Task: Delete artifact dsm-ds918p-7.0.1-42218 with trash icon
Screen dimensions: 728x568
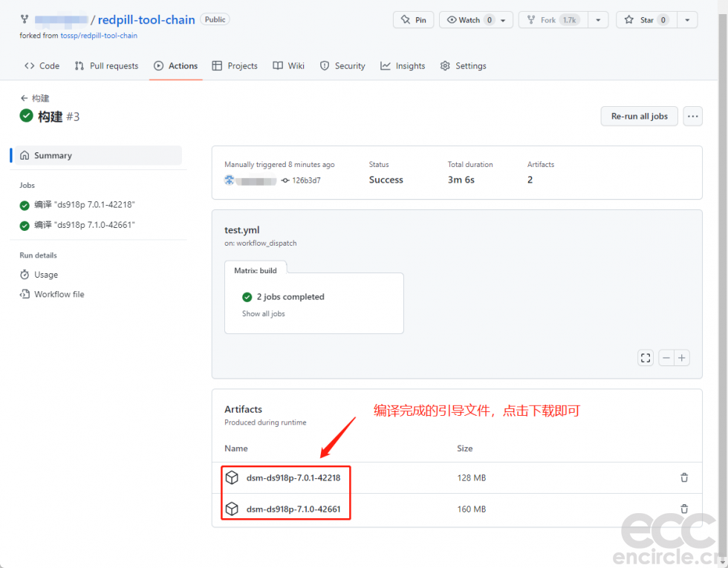Action: point(684,477)
